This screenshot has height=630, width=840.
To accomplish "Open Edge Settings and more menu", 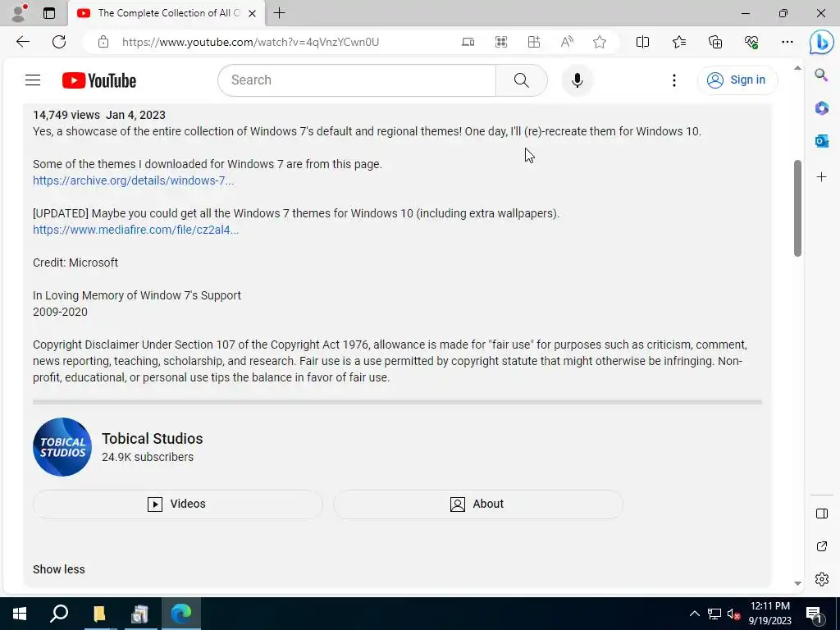I will (787, 42).
